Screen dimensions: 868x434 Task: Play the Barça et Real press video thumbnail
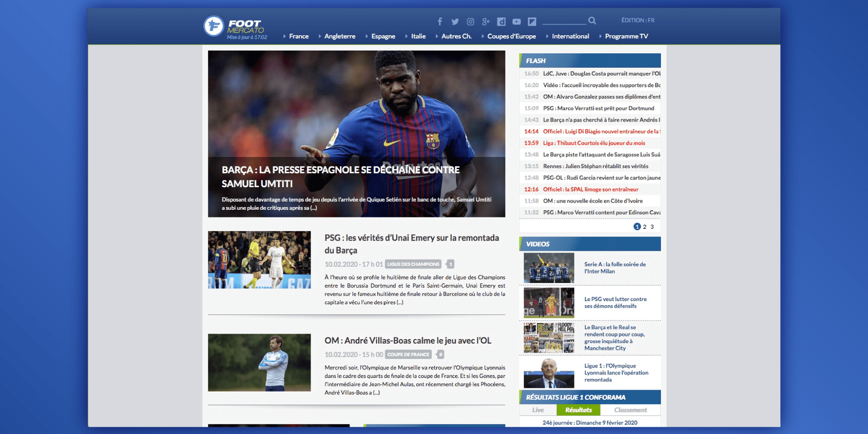[x=549, y=338]
